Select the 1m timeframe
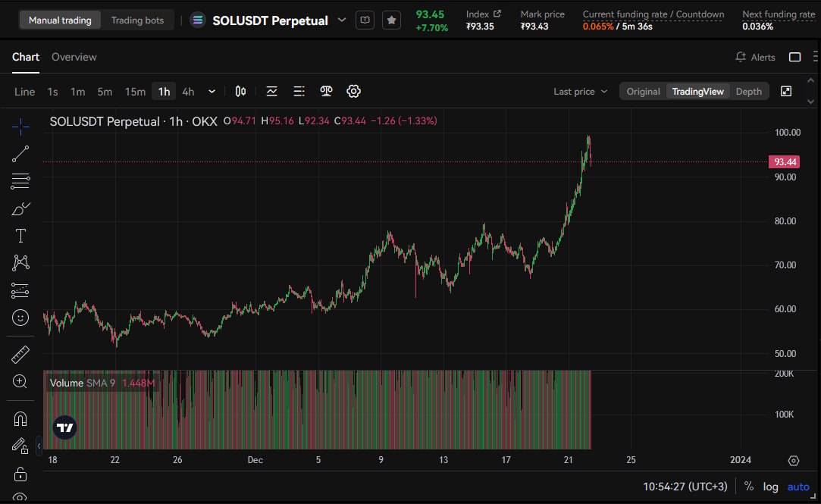The width and height of the screenshot is (821, 504). [x=77, y=92]
